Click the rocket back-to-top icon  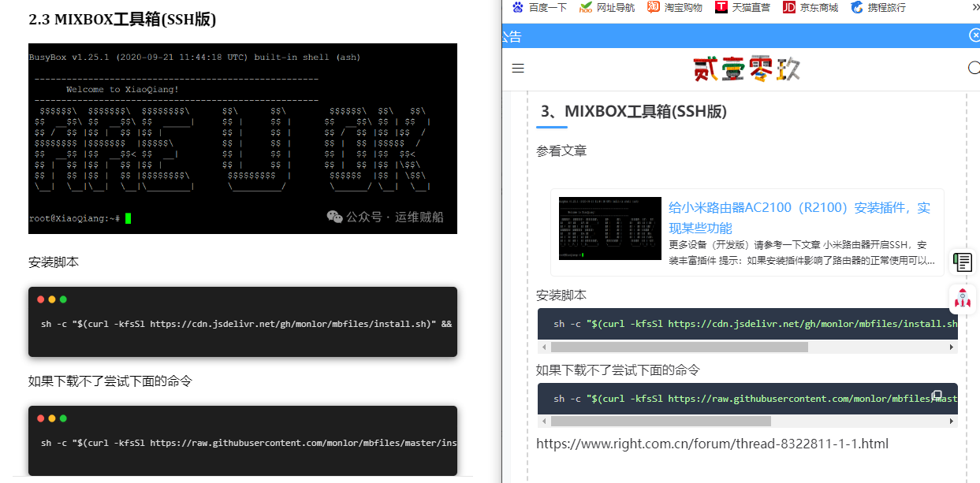point(963,299)
